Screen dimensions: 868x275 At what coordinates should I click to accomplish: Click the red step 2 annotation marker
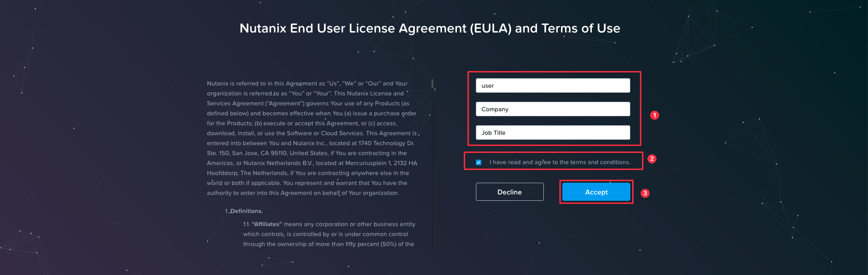click(x=652, y=159)
